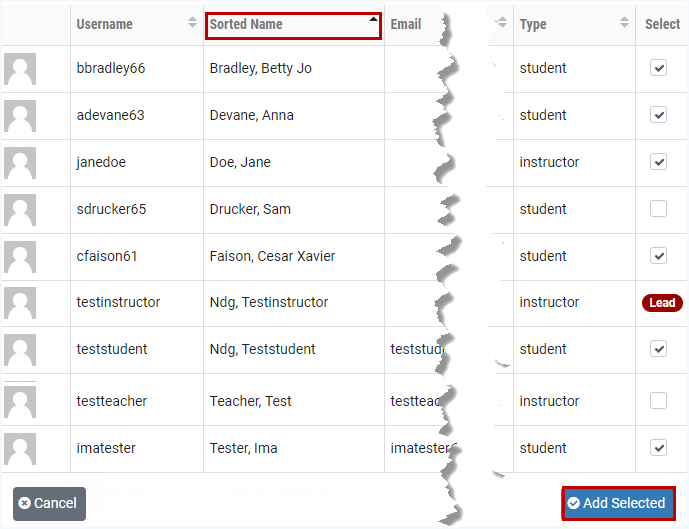Click the Select column header
The image size is (689, 529).
[x=662, y=24]
